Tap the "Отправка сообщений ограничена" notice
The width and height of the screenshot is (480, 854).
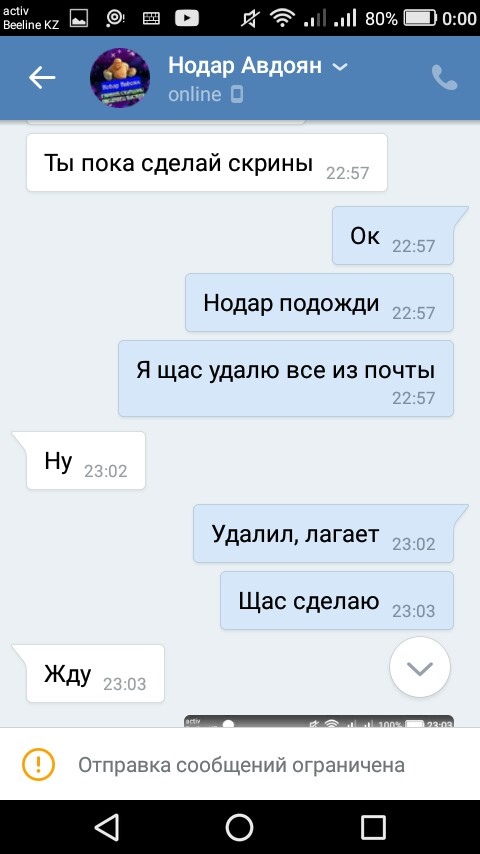[241, 765]
